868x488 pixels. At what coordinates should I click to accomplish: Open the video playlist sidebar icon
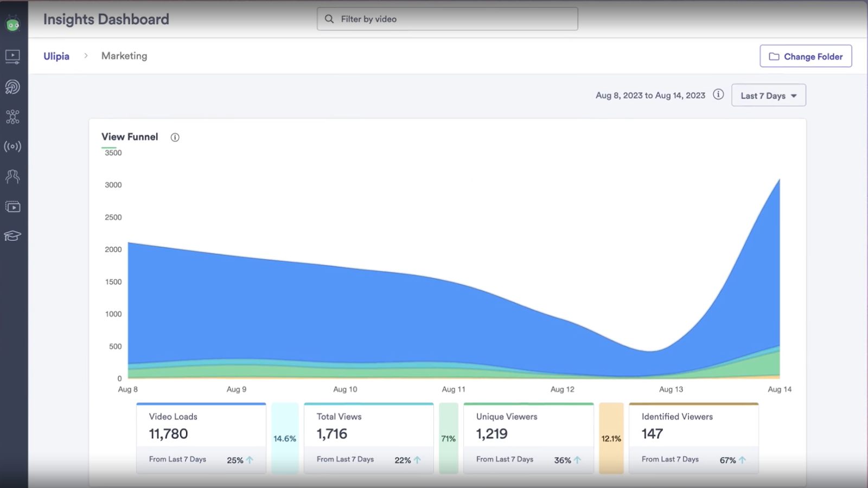coord(12,207)
